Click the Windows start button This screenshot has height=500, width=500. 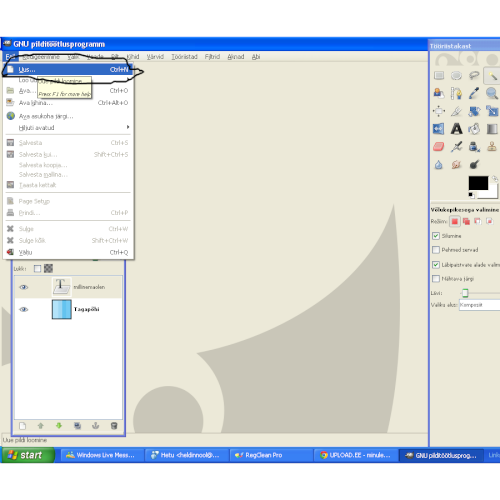[28, 455]
